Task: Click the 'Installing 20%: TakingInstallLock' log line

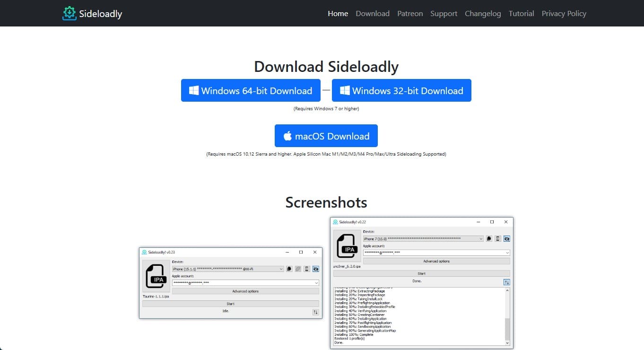Action: (x=358, y=299)
